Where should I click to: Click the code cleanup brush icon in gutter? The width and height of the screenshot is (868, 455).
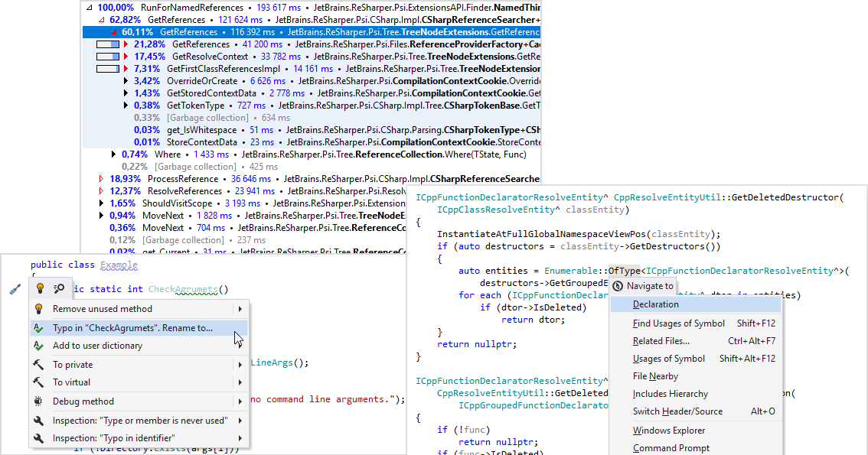click(x=14, y=289)
